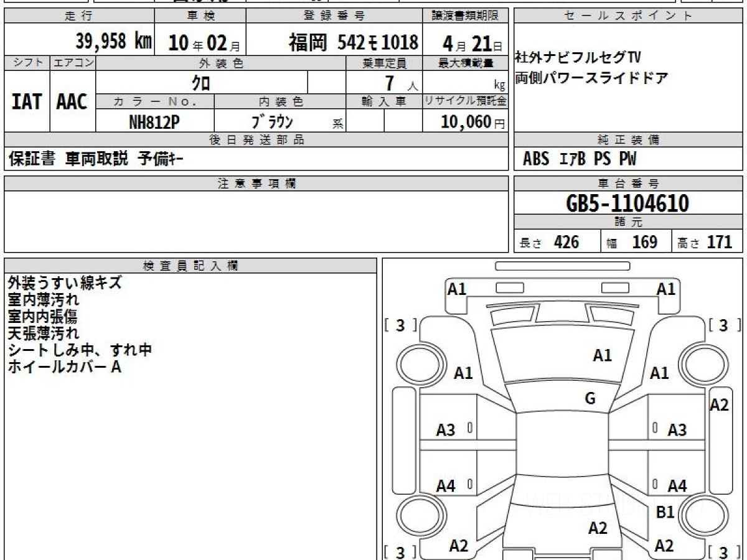The image size is (747, 560).
Task: Click the G mark on the windshield
Action: (x=590, y=399)
